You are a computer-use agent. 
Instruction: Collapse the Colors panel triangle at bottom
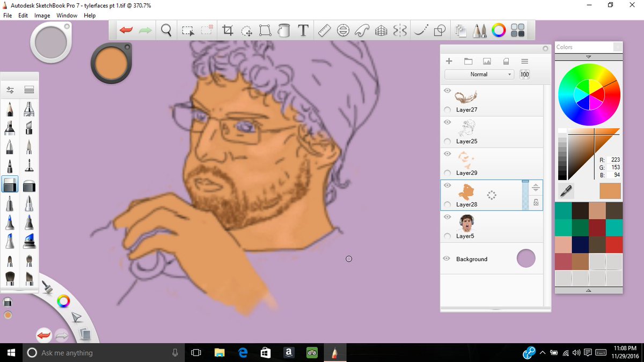pos(588,290)
